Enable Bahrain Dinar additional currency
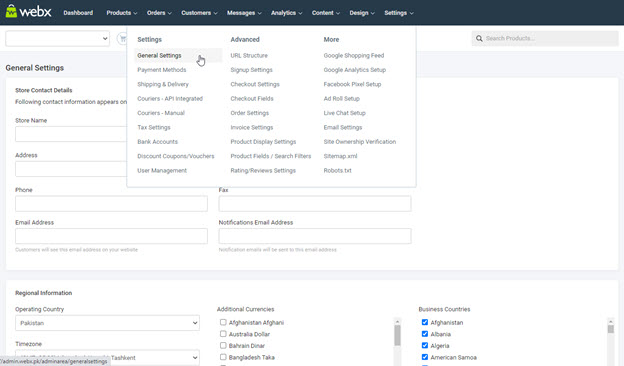The image size is (624, 366). coord(223,345)
